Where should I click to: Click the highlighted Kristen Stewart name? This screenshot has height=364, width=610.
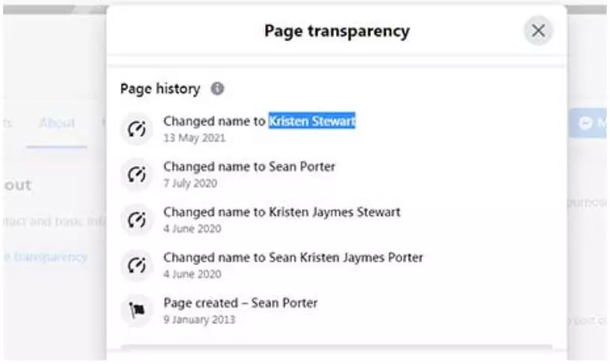point(312,121)
